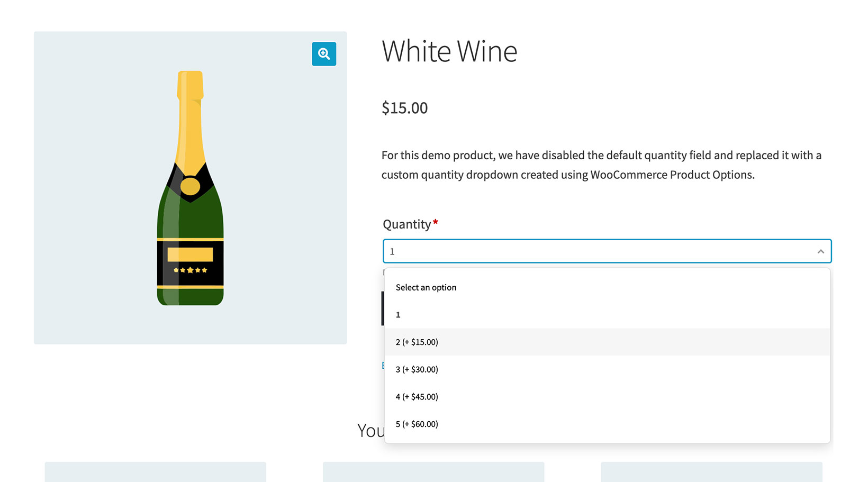This screenshot has width=868, height=482.
Task: Click the partially visible blue link below the dropdown
Action: pos(383,365)
